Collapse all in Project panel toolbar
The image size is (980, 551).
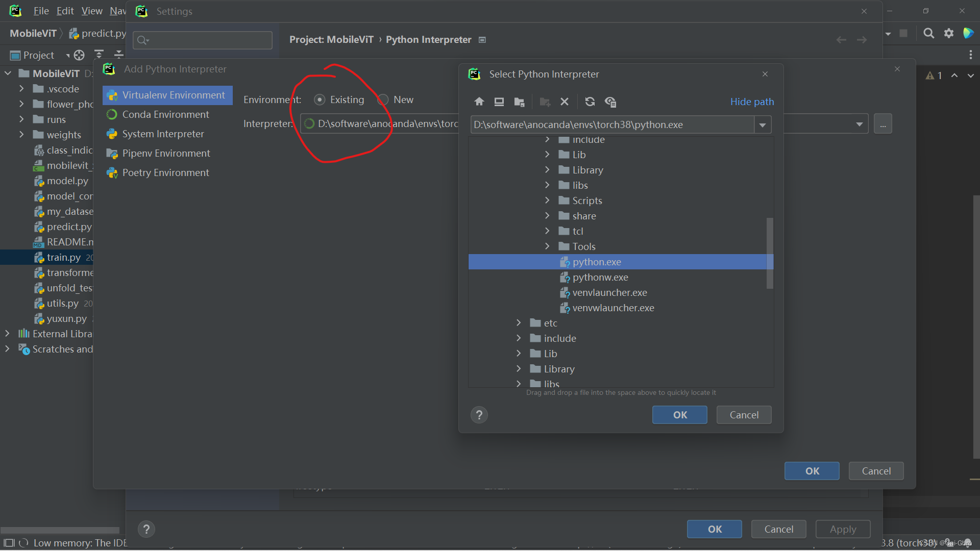pos(119,55)
